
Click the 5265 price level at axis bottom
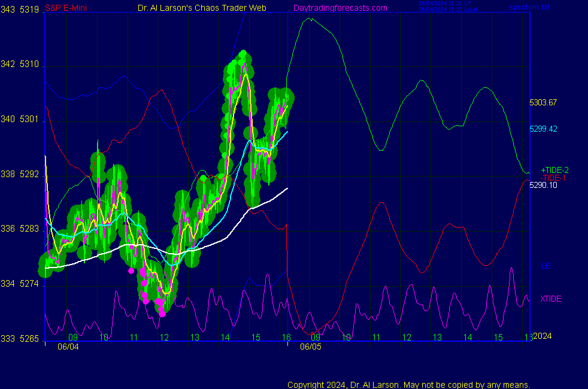pyautogui.click(x=28, y=339)
